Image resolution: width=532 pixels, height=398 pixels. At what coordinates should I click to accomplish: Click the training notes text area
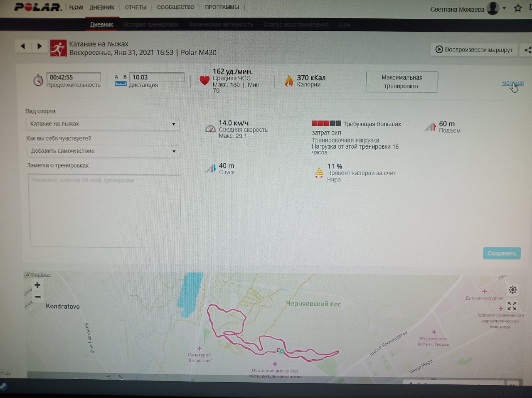tap(105, 210)
